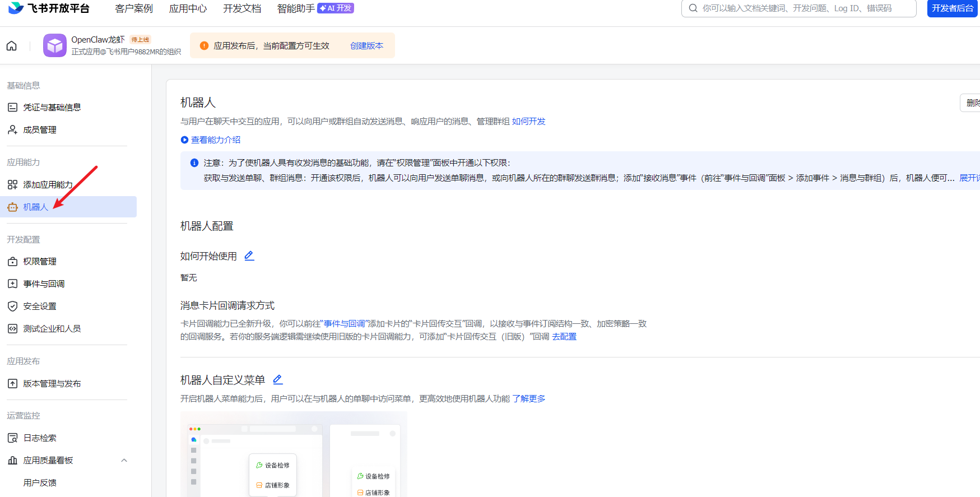Screen dimensions: 980x497
Task: Open the 如何开发 link
Action: (x=528, y=122)
